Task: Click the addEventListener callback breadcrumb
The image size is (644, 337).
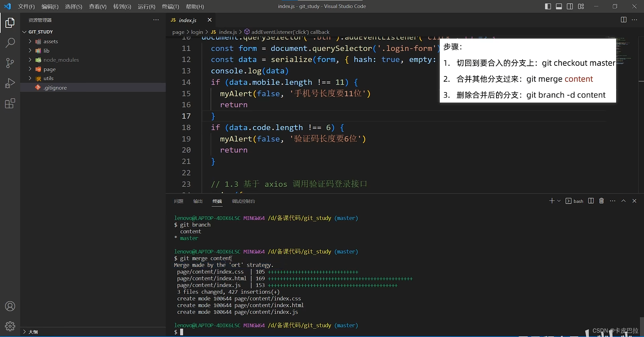Action: (287, 32)
